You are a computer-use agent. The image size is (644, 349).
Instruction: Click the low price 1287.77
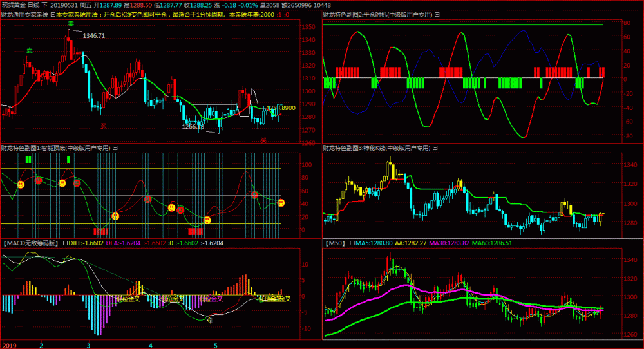pyautogui.click(x=171, y=5)
